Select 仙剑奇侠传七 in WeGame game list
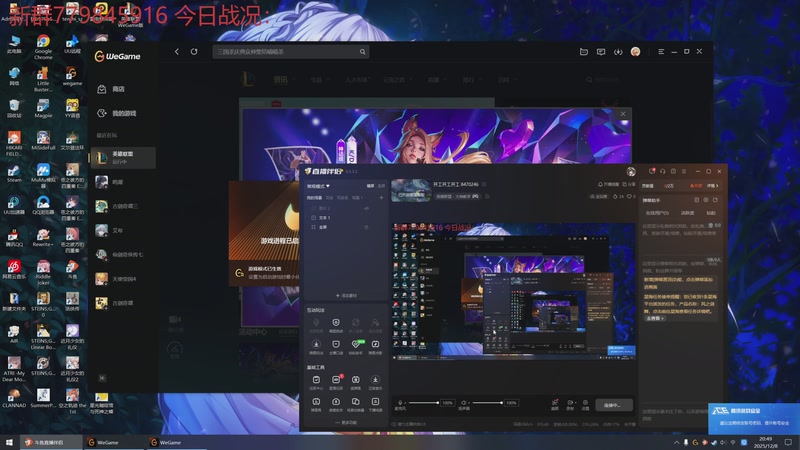This screenshot has width=800, height=450. pos(123,255)
